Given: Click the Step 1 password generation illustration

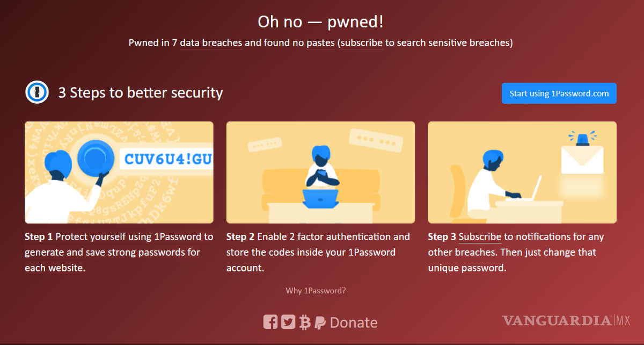Looking at the screenshot, I should pyautogui.click(x=119, y=172).
